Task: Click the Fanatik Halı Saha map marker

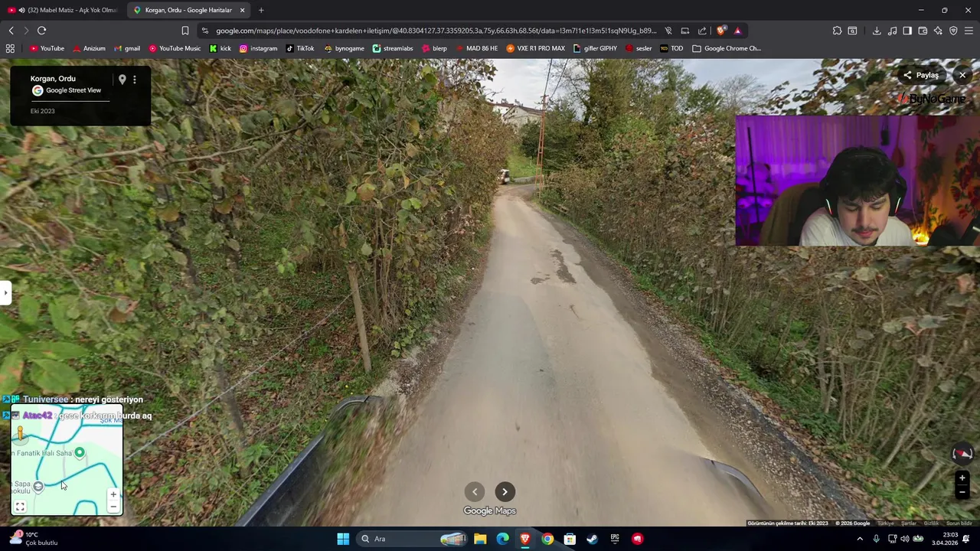Action: pos(80,452)
